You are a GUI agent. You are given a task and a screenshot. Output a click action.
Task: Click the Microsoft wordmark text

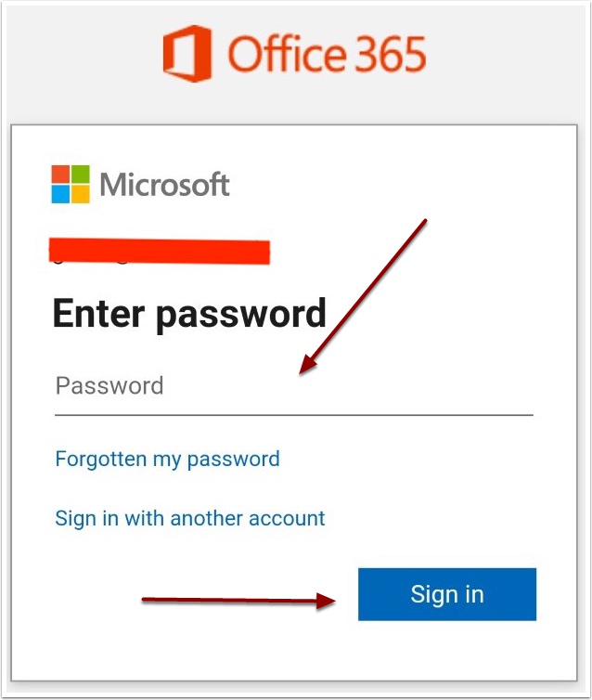164,185
